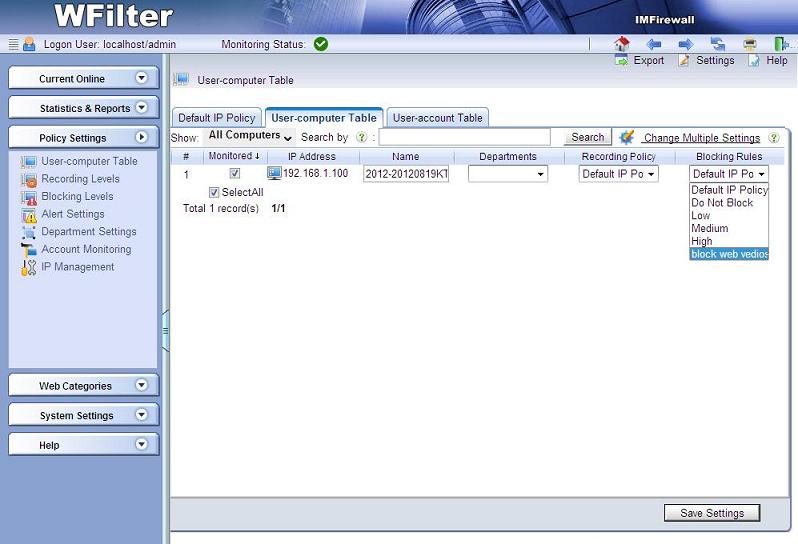Open the Recording Policy dropdown
Viewport: 798px width, 544px height.
click(x=618, y=174)
